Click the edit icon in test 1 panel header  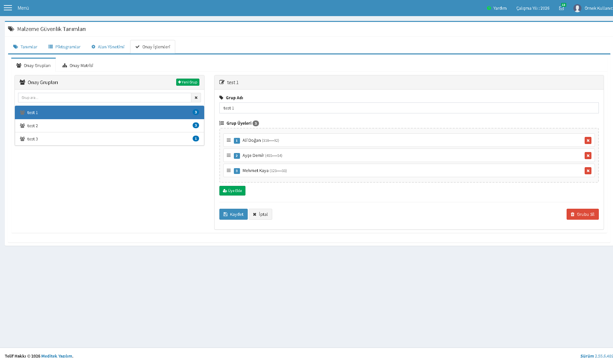point(222,82)
